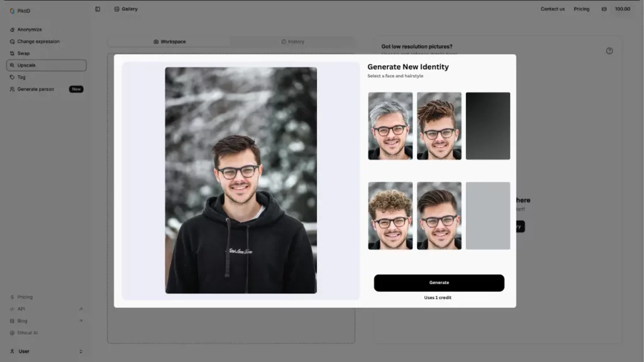Select the Change expression tool

coord(38,41)
